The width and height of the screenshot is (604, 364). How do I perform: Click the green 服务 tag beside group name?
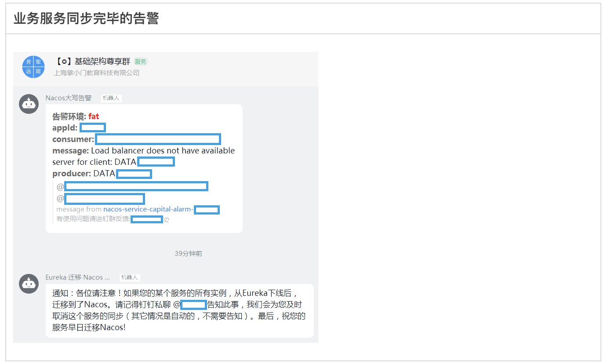click(x=141, y=62)
